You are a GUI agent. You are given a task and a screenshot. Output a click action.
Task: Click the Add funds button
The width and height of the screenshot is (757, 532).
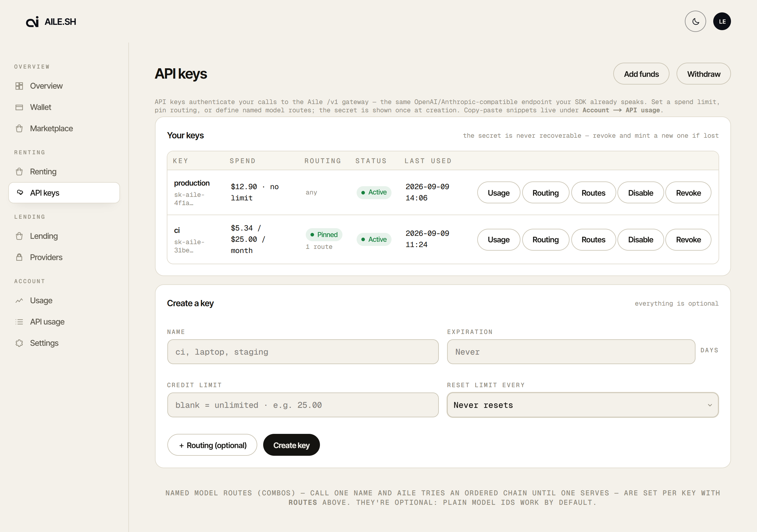coord(641,74)
